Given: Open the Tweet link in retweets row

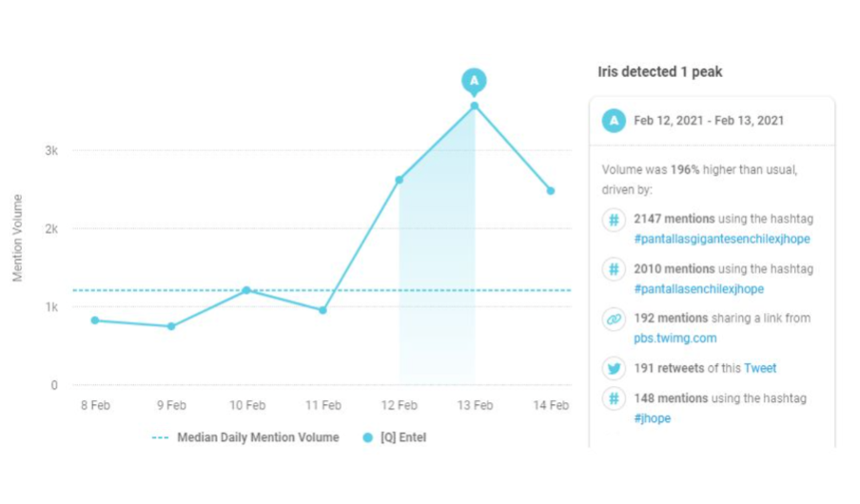Looking at the screenshot, I should click(x=760, y=368).
